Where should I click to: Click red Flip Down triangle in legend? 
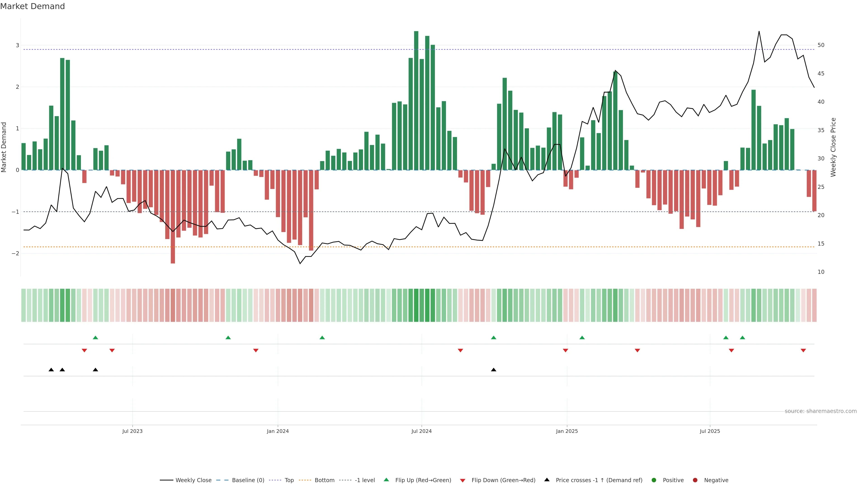(463, 481)
